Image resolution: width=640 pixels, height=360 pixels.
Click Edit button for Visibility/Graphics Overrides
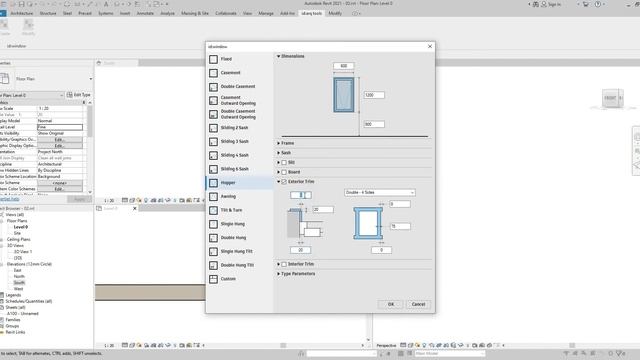click(x=60, y=140)
